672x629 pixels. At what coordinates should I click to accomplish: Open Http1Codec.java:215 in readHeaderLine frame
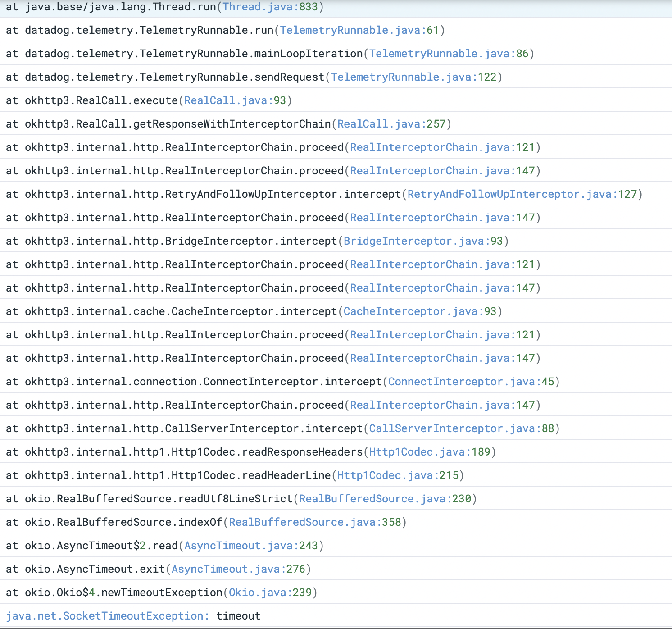pos(398,475)
